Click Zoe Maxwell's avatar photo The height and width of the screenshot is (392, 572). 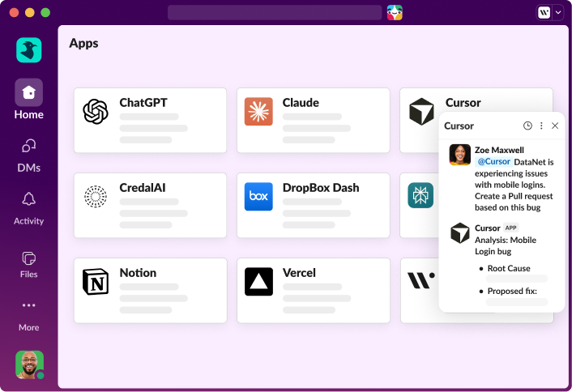pos(459,155)
